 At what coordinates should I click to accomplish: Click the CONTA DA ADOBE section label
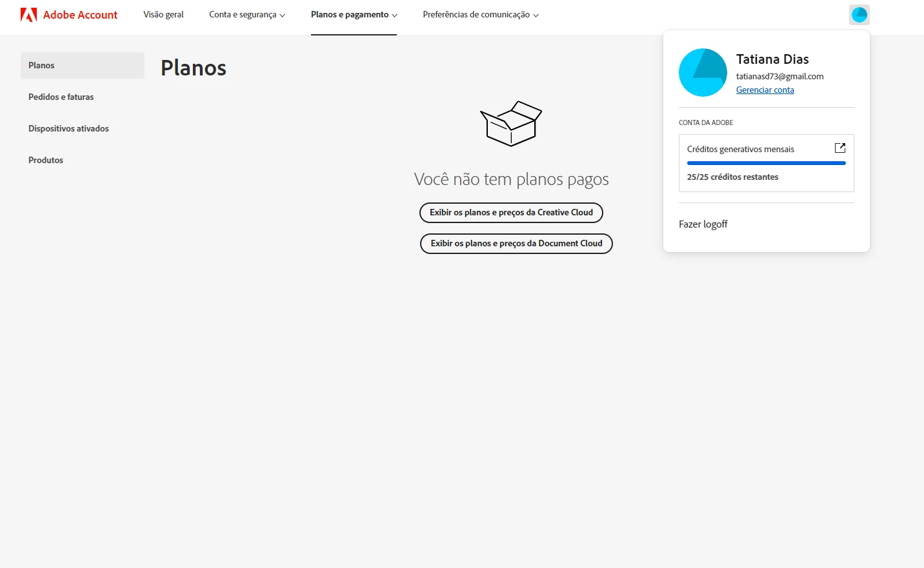click(x=706, y=122)
